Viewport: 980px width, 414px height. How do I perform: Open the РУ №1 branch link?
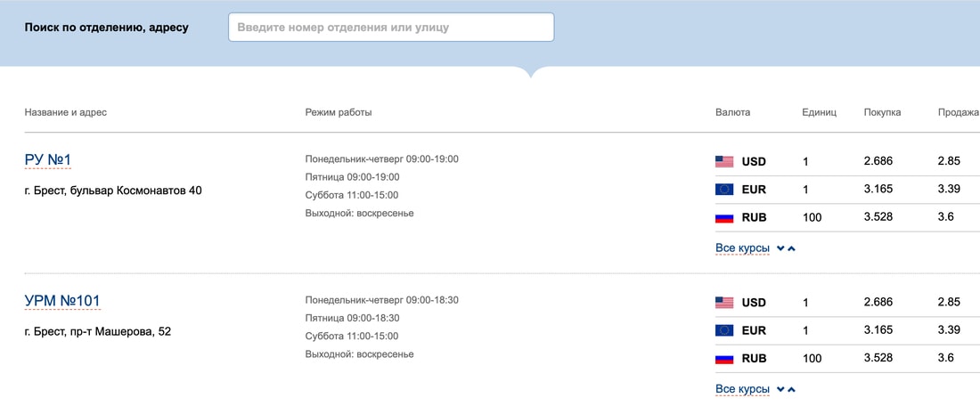(x=48, y=160)
